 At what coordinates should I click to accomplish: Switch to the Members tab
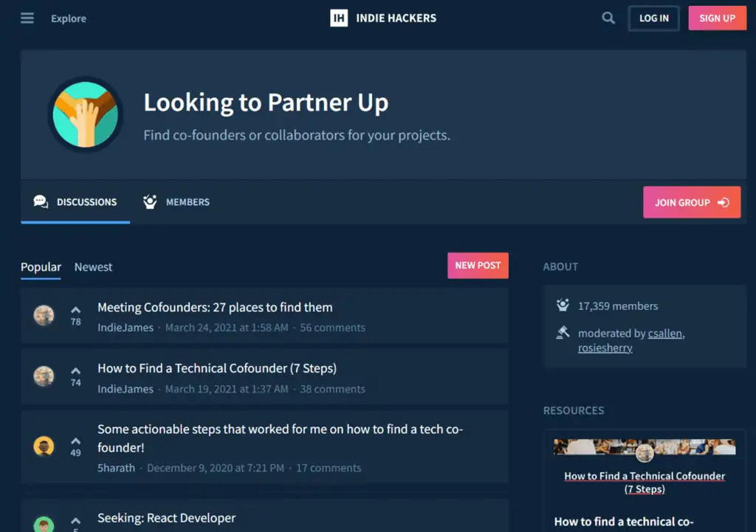176,202
